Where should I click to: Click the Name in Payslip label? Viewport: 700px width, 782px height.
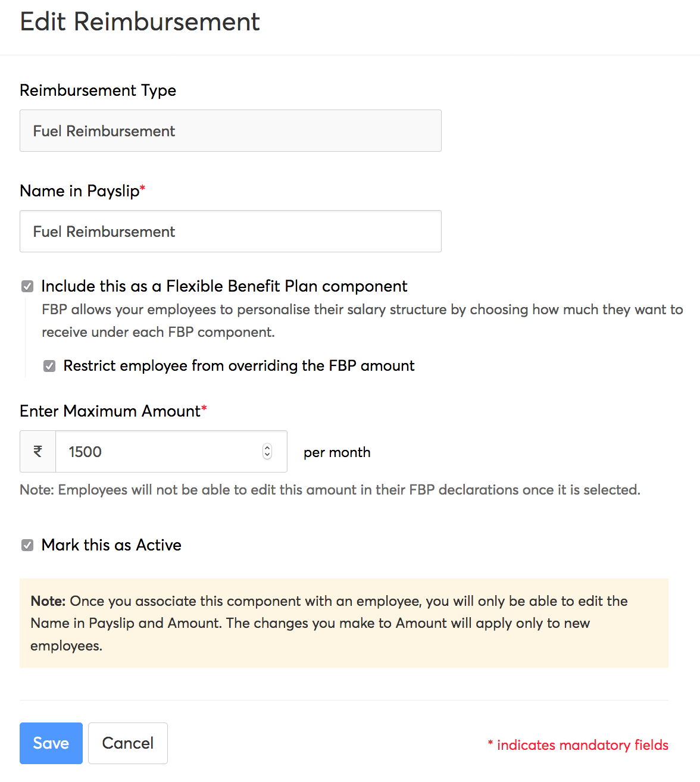pos(79,191)
